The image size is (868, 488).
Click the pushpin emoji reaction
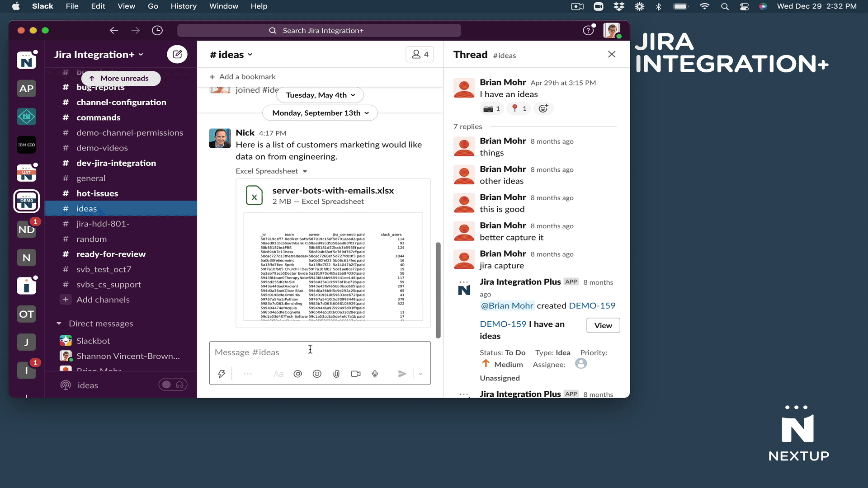click(x=519, y=108)
